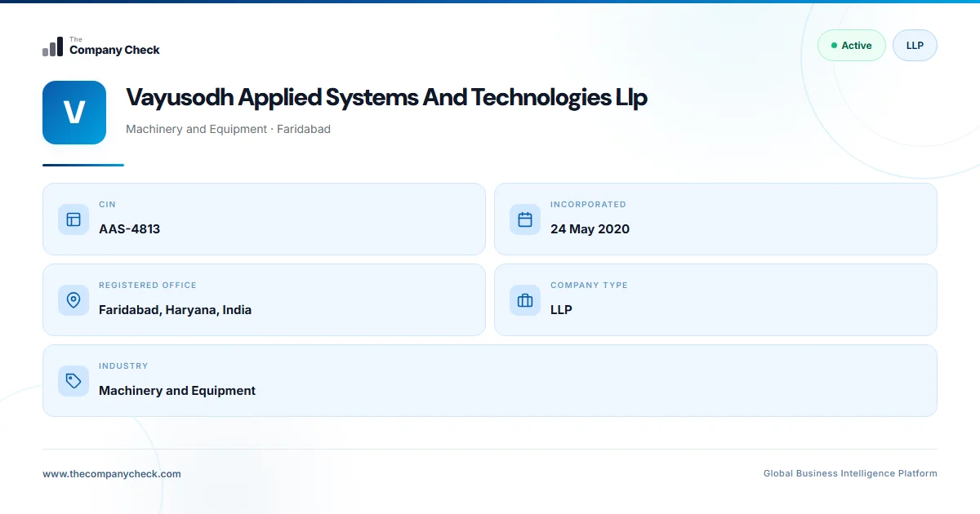Click the date 24 May 2020
Viewport: 980px width, 514px height.
pos(590,229)
